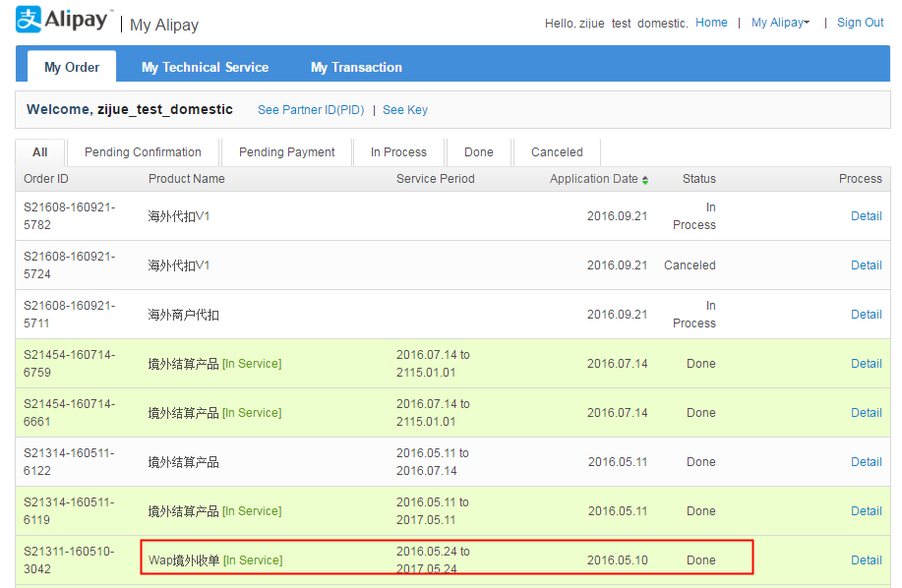Select order ID S21608-160921-5724
Screen dimensions: 902x588
[70, 265]
